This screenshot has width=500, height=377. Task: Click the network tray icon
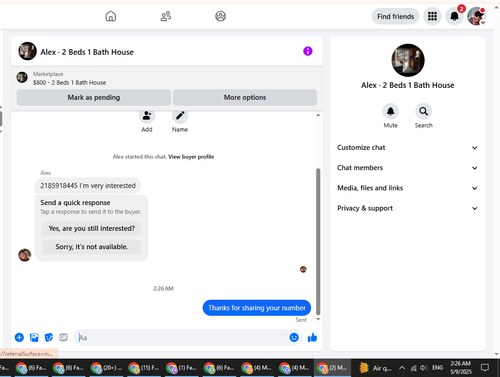[413, 368]
